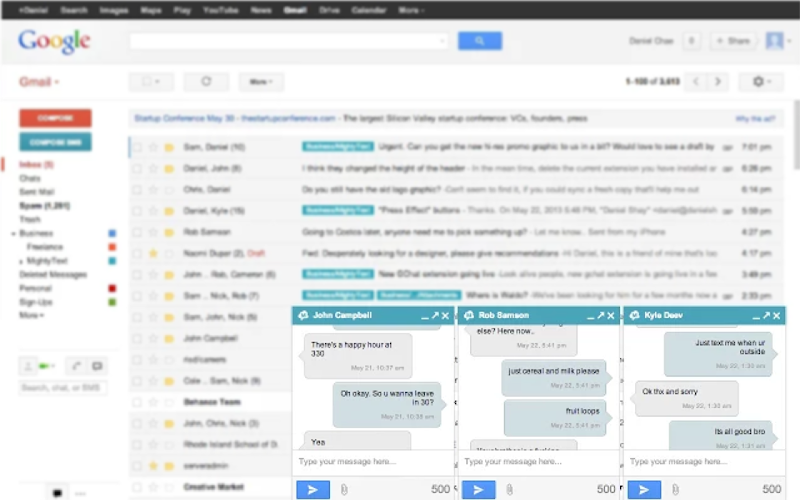Click the Search, chat, or SMS field
Image resolution: width=800 pixels, height=500 pixels.
click(63, 388)
